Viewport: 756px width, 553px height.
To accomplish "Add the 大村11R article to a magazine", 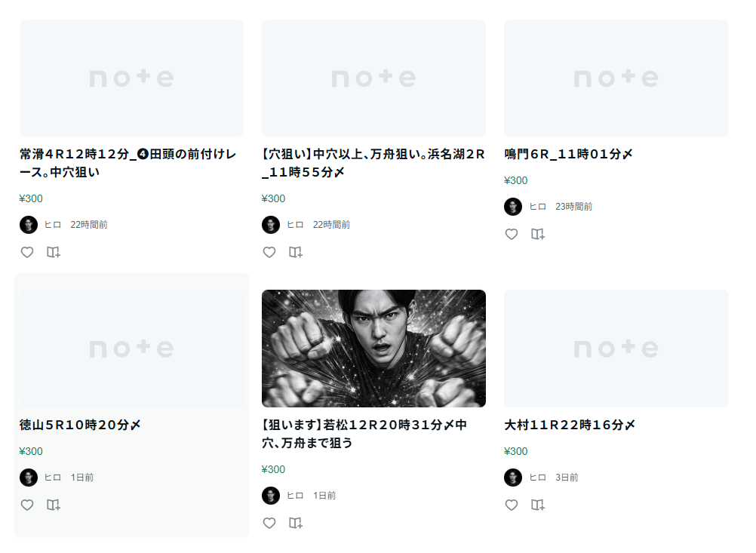I will point(538,505).
